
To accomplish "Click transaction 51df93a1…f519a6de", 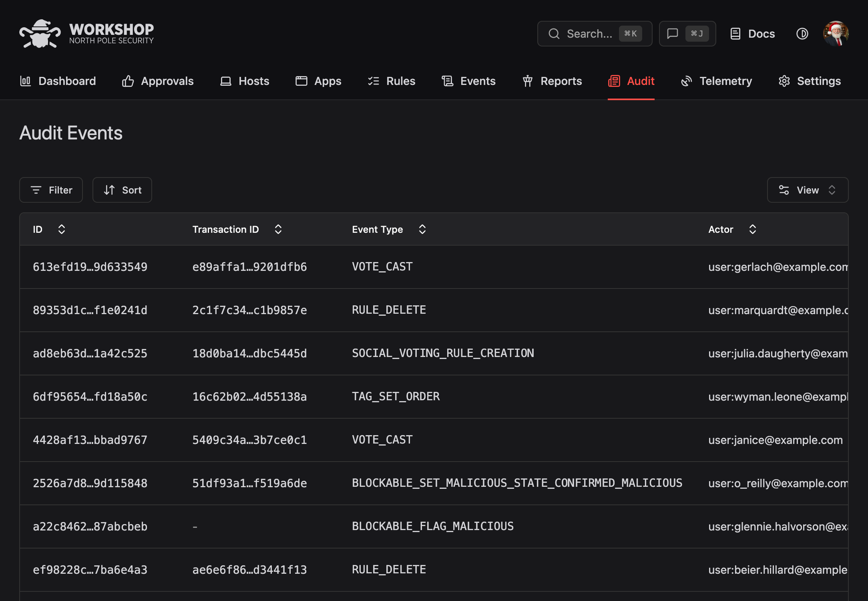I will click(x=249, y=483).
